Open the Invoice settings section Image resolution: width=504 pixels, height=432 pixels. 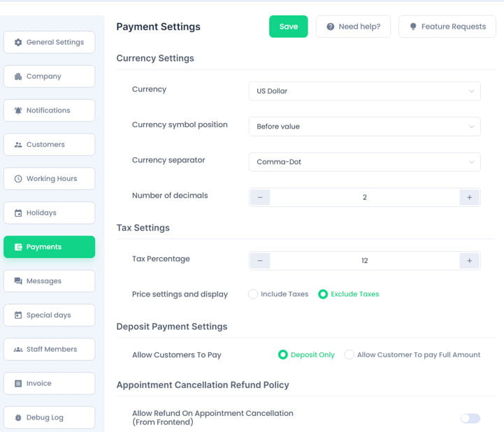click(x=49, y=383)
